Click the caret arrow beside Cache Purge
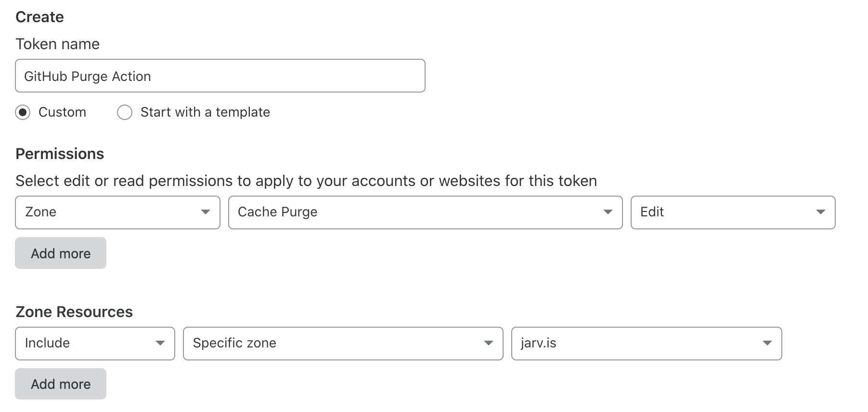The image size is (868, 412). [608, 212]
